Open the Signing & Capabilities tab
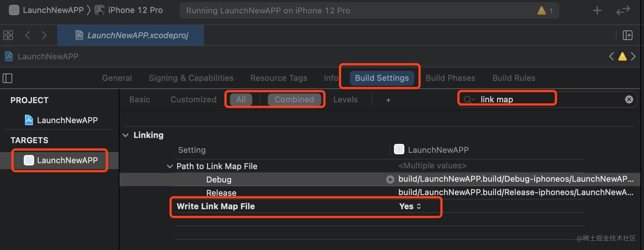This screenshot has width=644, height=250. click(x=191, y=78)
